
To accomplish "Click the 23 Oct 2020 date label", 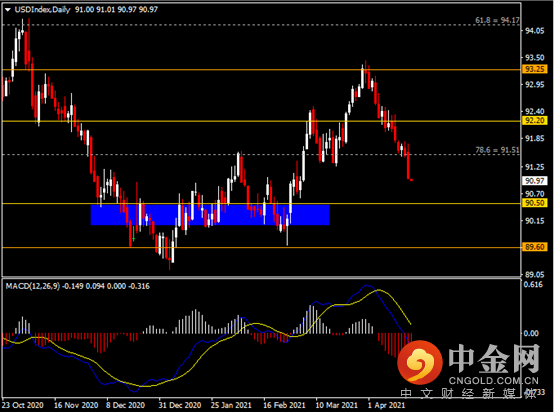I will point(23,405).
